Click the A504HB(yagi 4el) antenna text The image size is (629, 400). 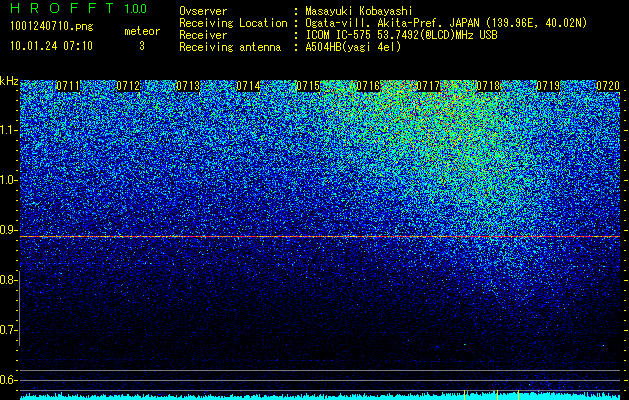click(353, 47)
